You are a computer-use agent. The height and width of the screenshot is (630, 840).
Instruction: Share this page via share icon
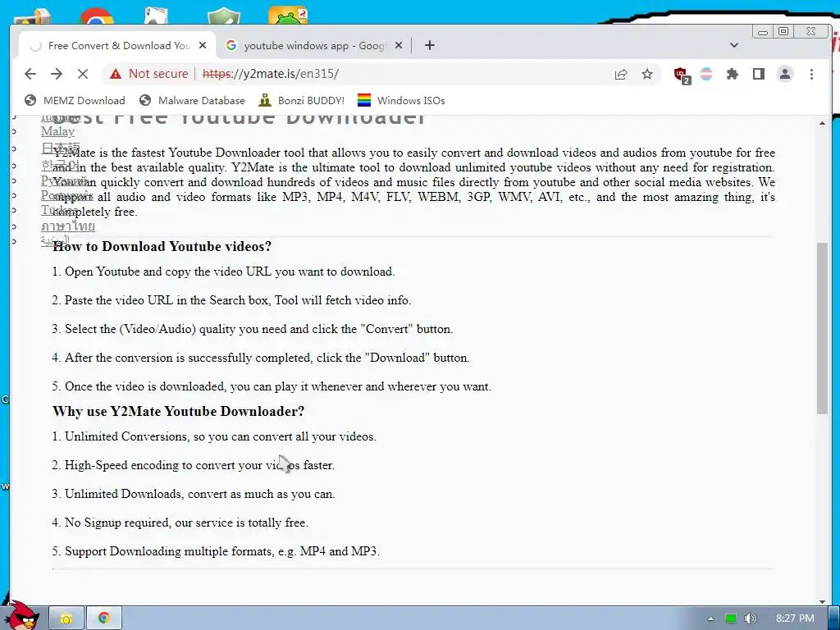pyautogui.click(x=621, y=74)
